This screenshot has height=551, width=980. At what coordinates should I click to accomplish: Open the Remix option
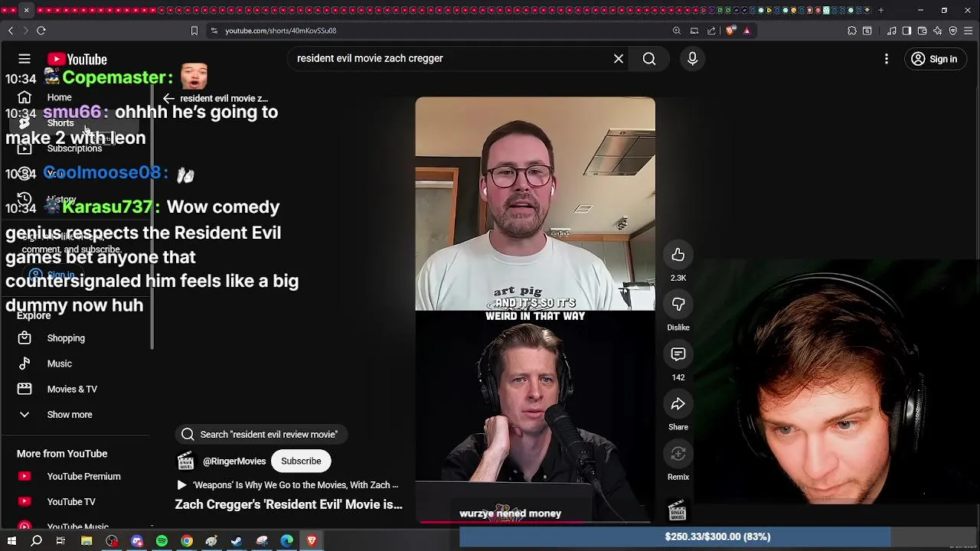click(678, 454)
